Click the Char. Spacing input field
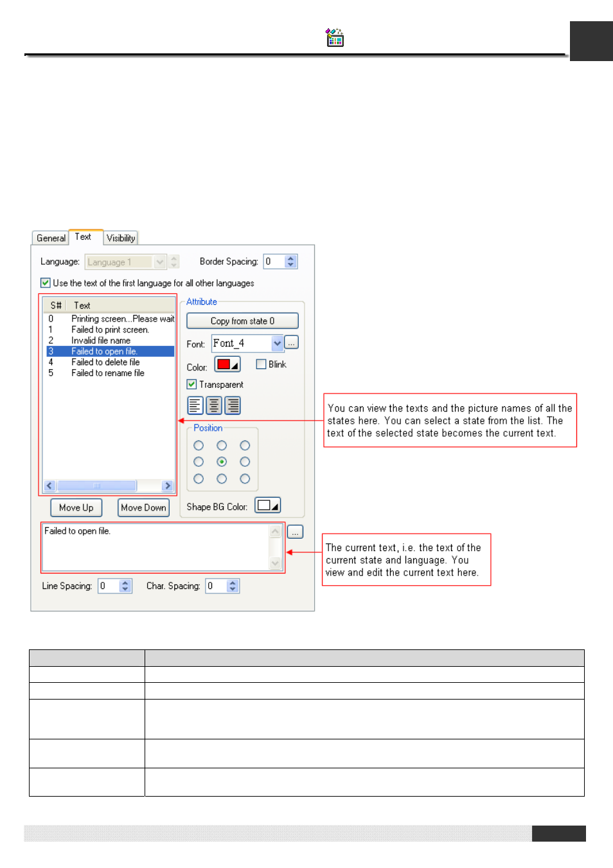Screen dimensions: 613x868 (217, 586)
